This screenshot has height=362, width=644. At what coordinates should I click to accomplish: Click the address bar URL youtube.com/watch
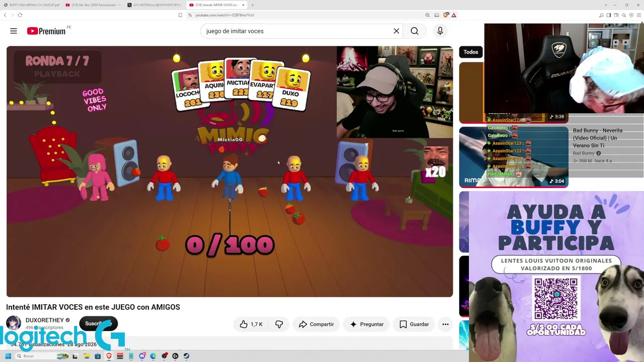(224, 15)
